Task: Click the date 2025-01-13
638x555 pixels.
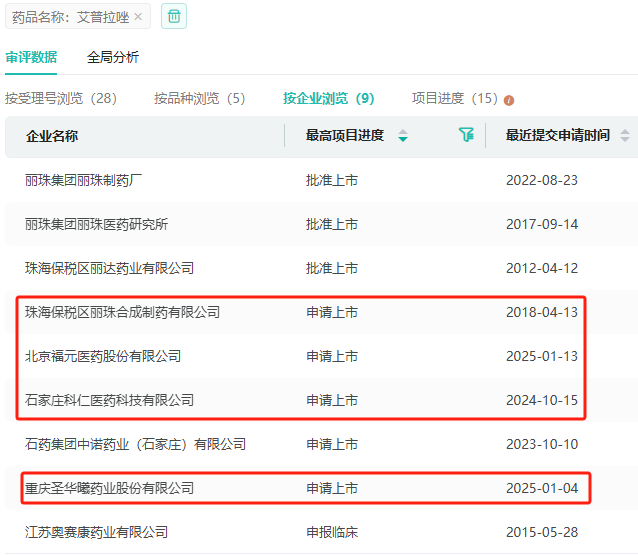Action: [x=542, y=356]
